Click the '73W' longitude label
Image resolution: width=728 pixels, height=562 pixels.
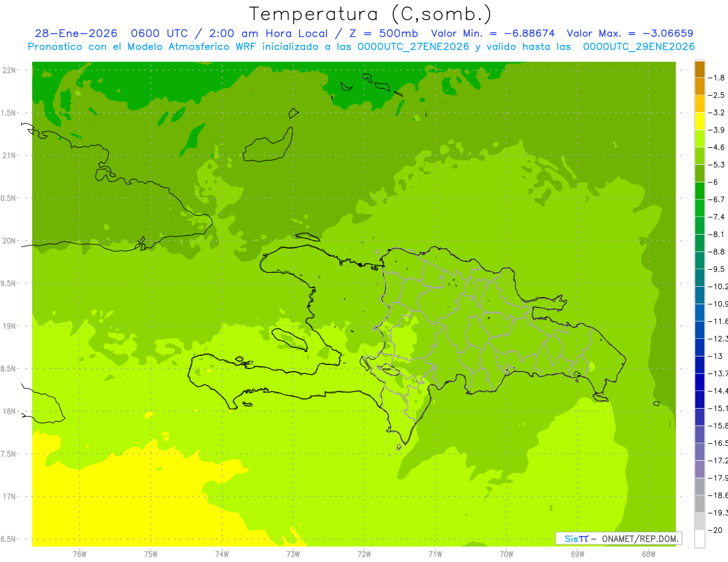click(x=293, y=553)
